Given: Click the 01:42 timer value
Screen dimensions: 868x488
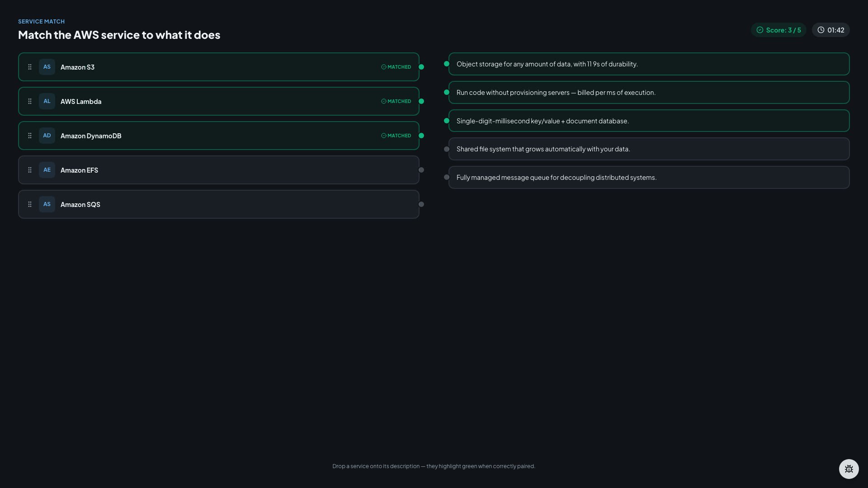Looking at the screenshot, I should pyautogui.click(x=836, y=30).
